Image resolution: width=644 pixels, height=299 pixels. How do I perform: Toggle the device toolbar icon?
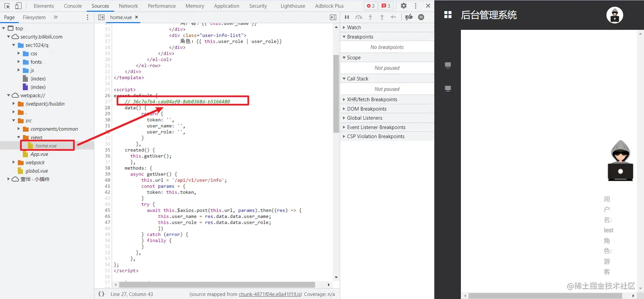pyautogui.click(x=18, y=6)
